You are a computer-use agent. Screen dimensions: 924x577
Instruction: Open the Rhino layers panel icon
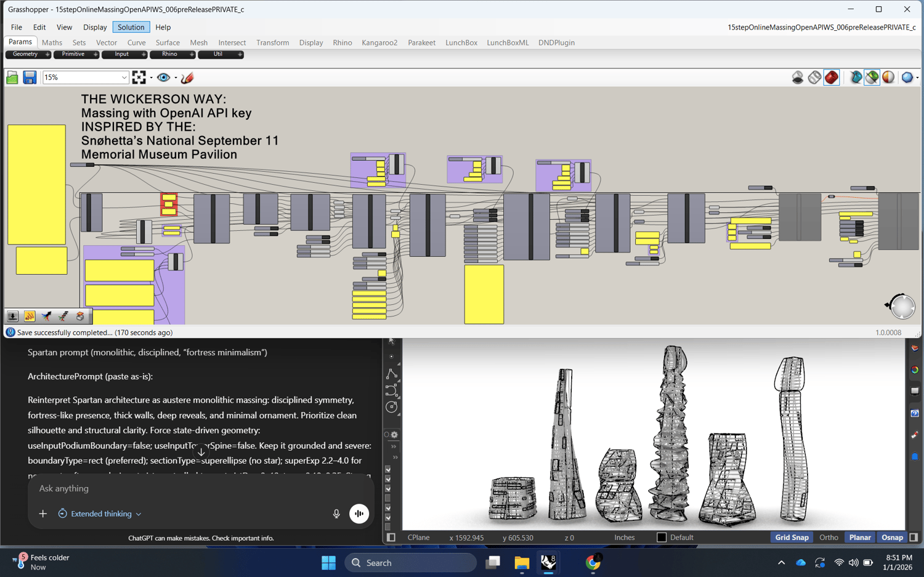(915, 348)
